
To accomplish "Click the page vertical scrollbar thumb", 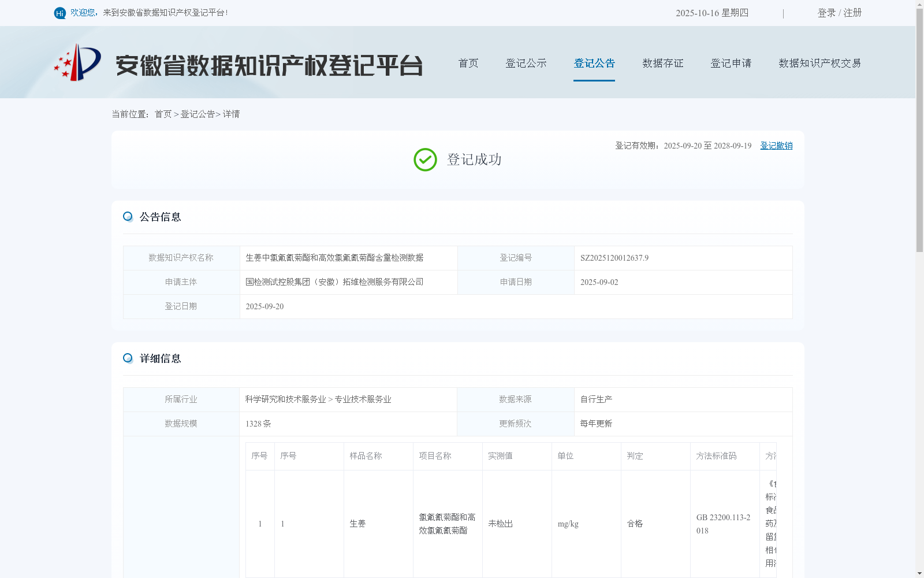I will coord(919,131).
